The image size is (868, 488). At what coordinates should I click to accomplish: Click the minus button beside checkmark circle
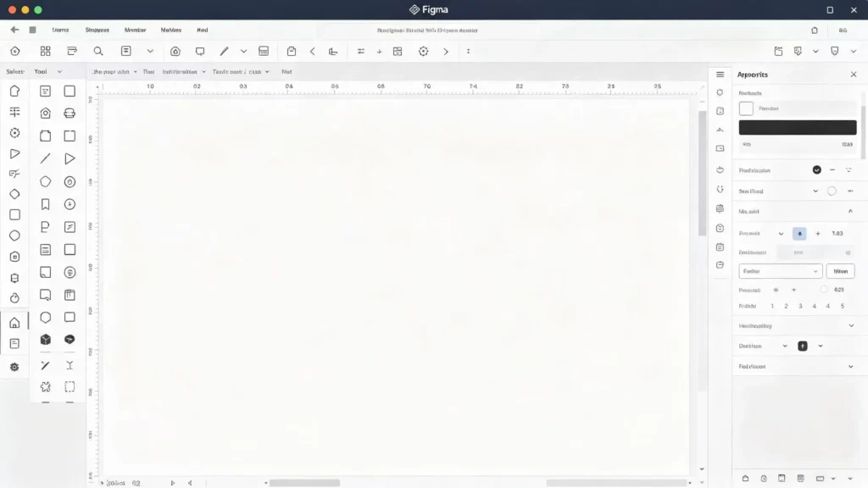coord(832,169)
